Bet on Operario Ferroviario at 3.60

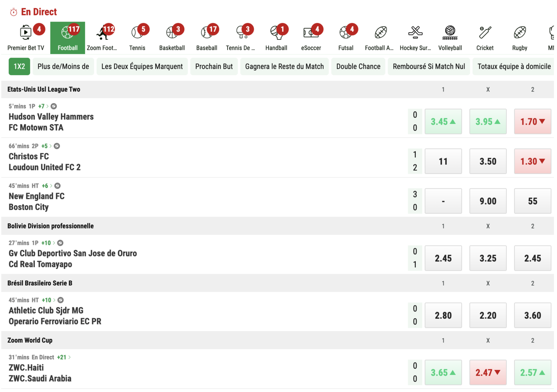pos(533,315)
